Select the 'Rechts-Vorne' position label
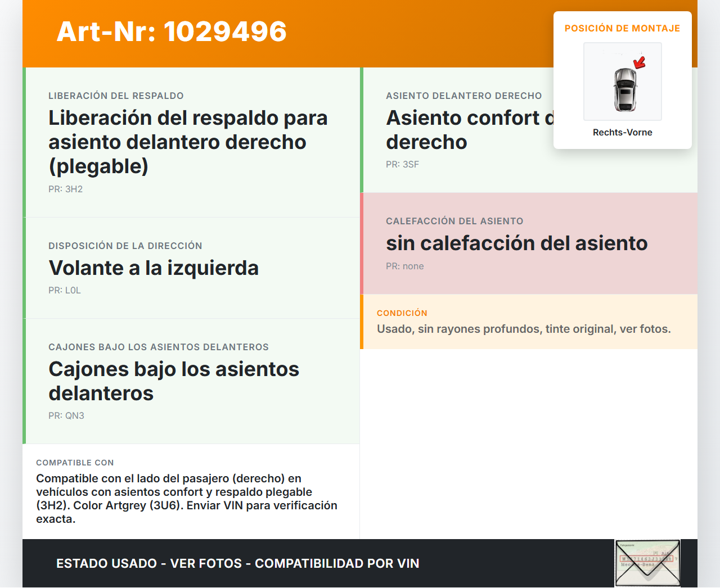This screenshot has width=720, height=588. 622,133
